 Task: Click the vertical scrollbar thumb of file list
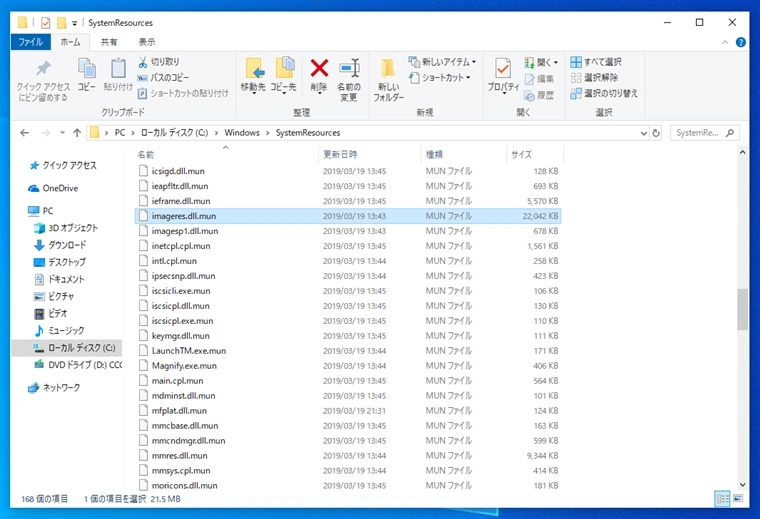[742, 309]
